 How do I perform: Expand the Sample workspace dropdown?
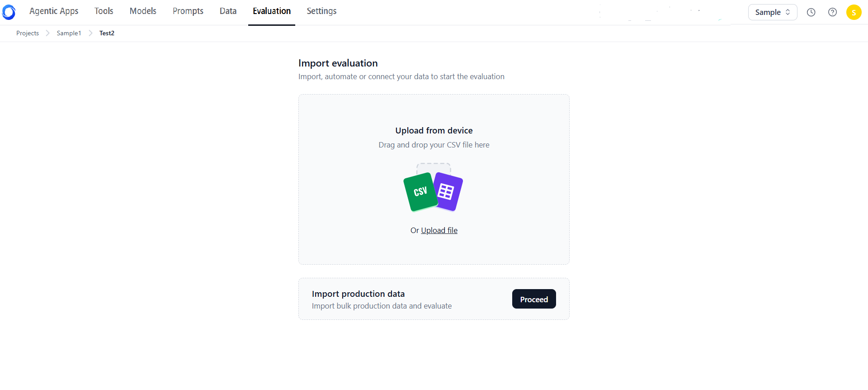click(x=773, y=12)
